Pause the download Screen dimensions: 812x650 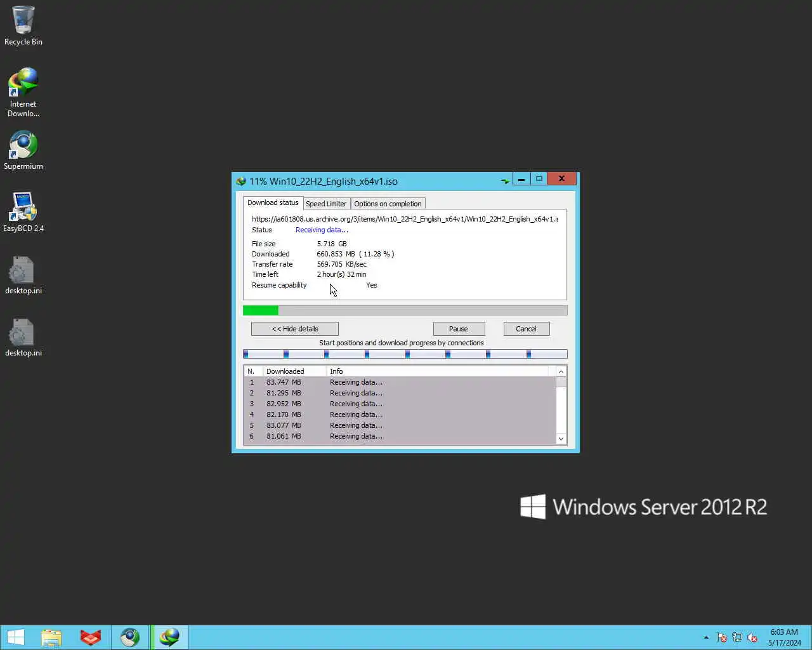pos(459,329)
